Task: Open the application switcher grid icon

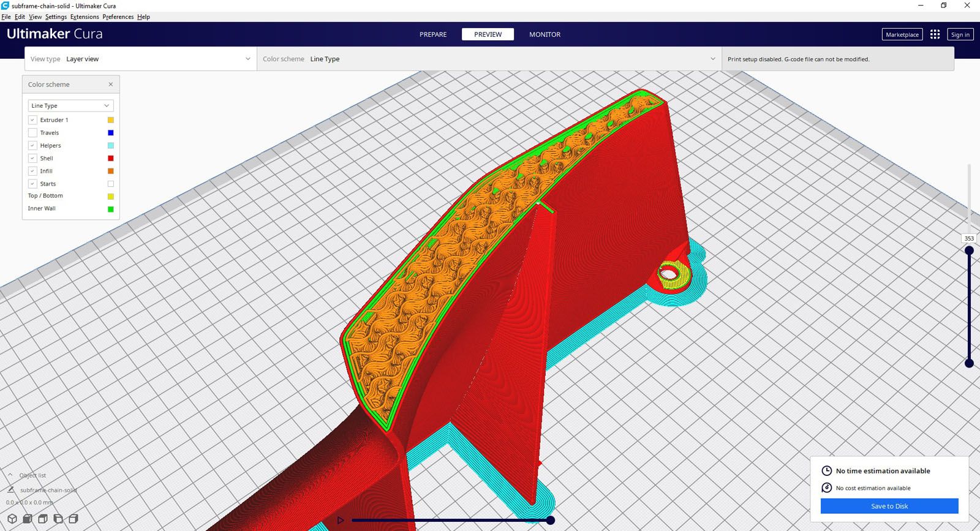Action: (x=935, y=34)
